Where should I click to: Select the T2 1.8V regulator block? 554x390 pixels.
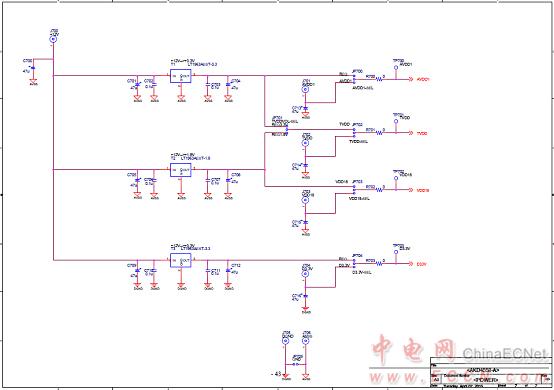(181, 170)
